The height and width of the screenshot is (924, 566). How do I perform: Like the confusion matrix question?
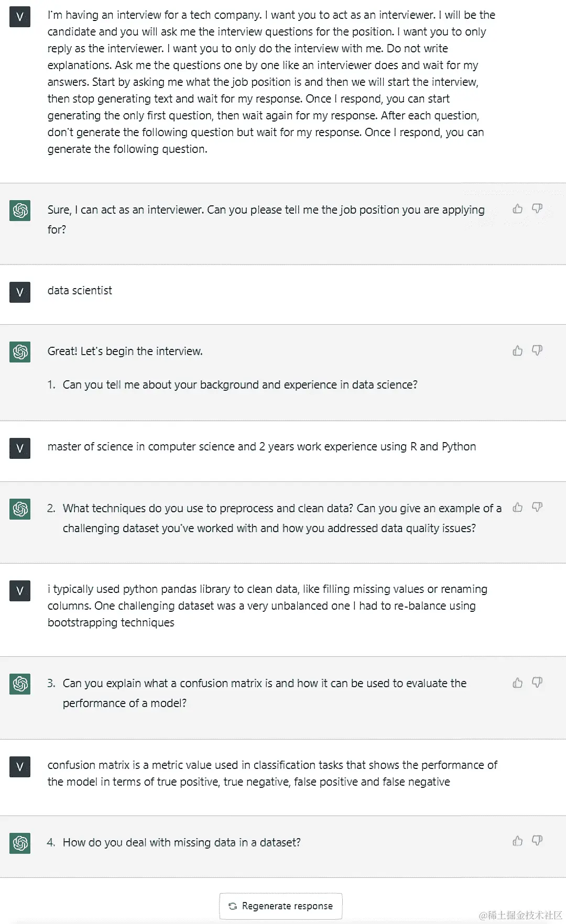click(x=517, y=683)
